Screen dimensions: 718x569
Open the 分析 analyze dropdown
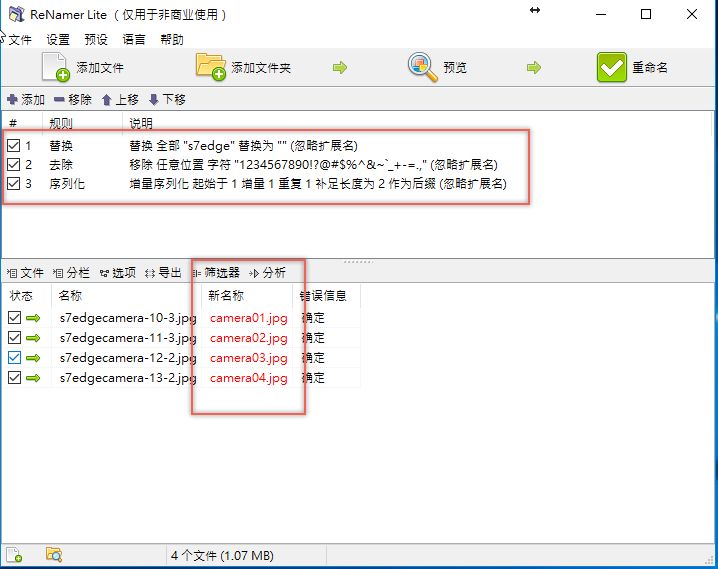(x=267, y=273)
